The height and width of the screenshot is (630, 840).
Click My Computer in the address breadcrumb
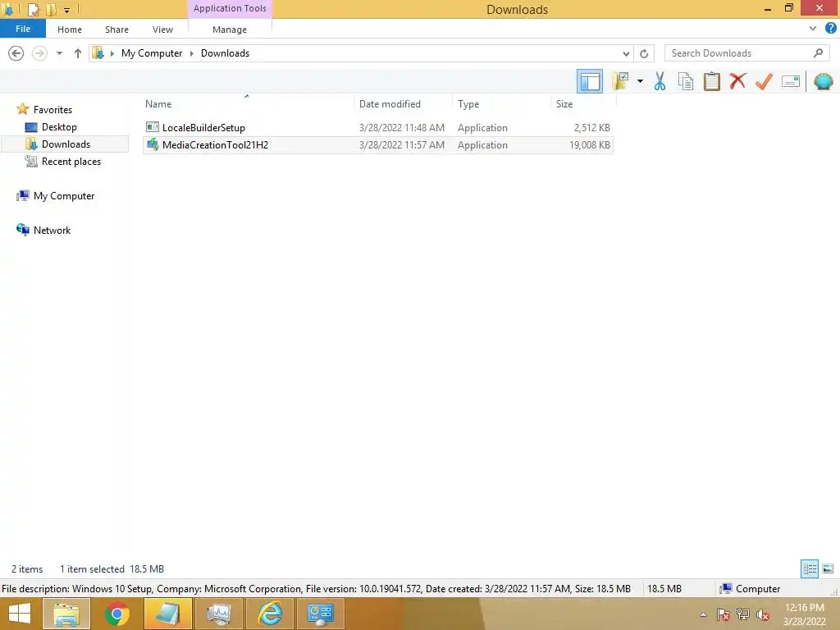click(x=152, y=53)
